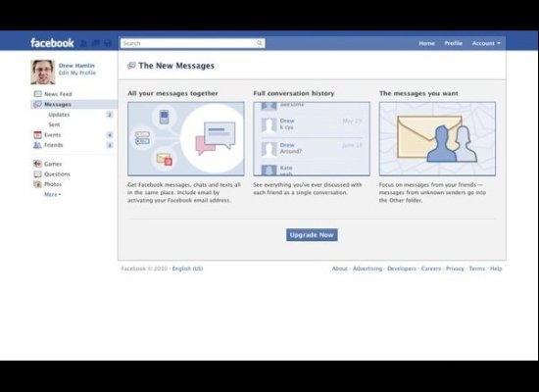The width and height of the screenshot is (539, 392).
Task: Click Edit My Profile link
Action: tap(77, 73)
